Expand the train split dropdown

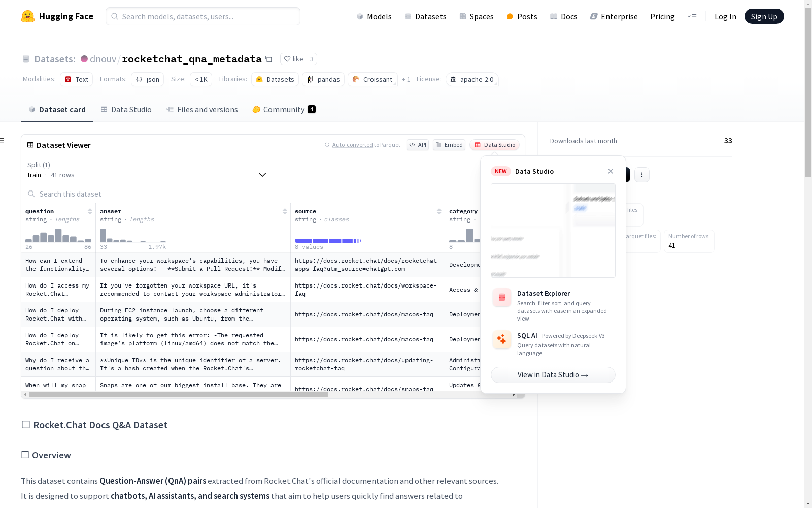(147, 170)
